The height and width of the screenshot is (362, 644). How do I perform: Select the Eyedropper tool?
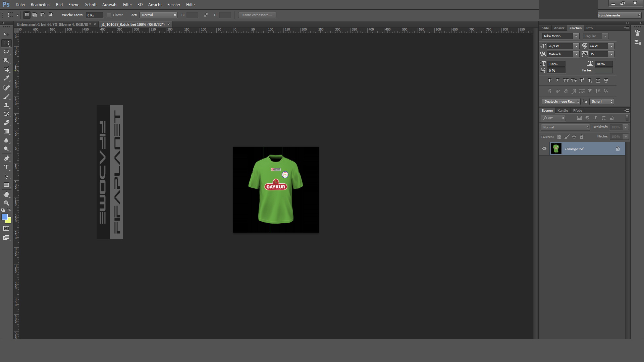tap(6, 78)
